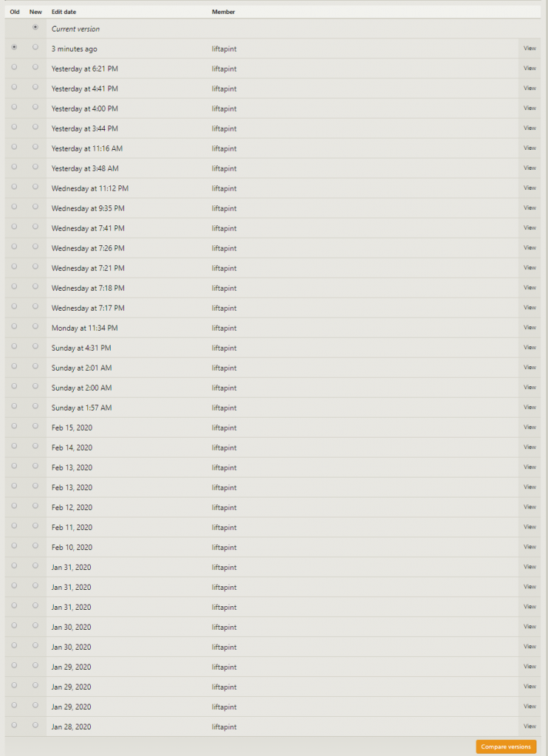
Task: Select Old radio for Wednesday at 11:12 PM
Action: [15, 187]
